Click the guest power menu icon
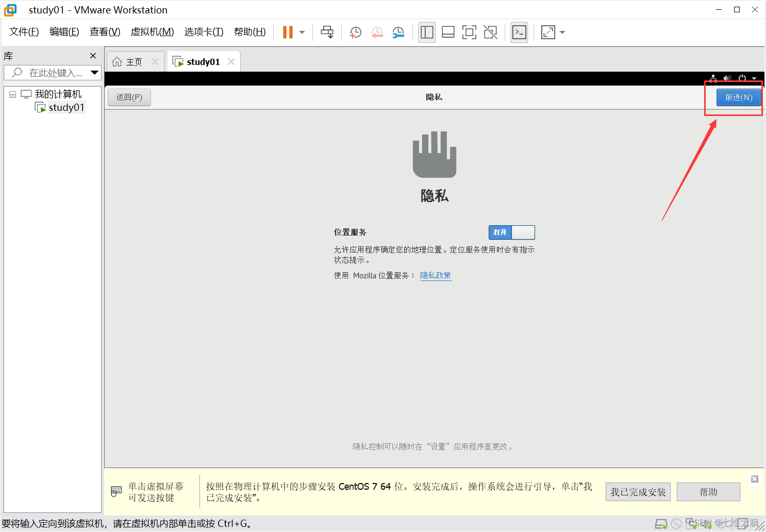Image resolution: width=766 pixels, height=532 pixels. pyautogui.click(x=742, y=78)
